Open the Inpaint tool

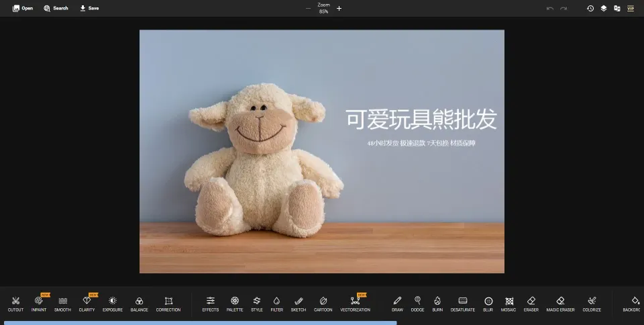[39, 304]
